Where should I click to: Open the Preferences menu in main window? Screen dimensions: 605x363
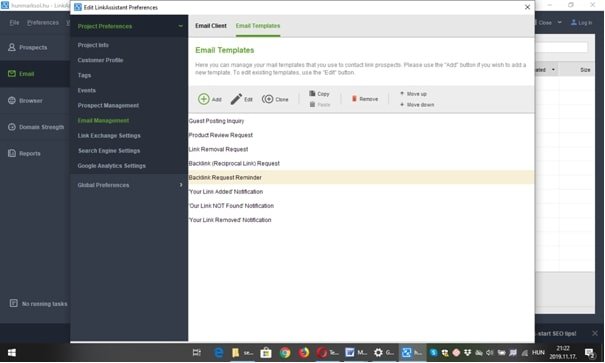(43, 23)
